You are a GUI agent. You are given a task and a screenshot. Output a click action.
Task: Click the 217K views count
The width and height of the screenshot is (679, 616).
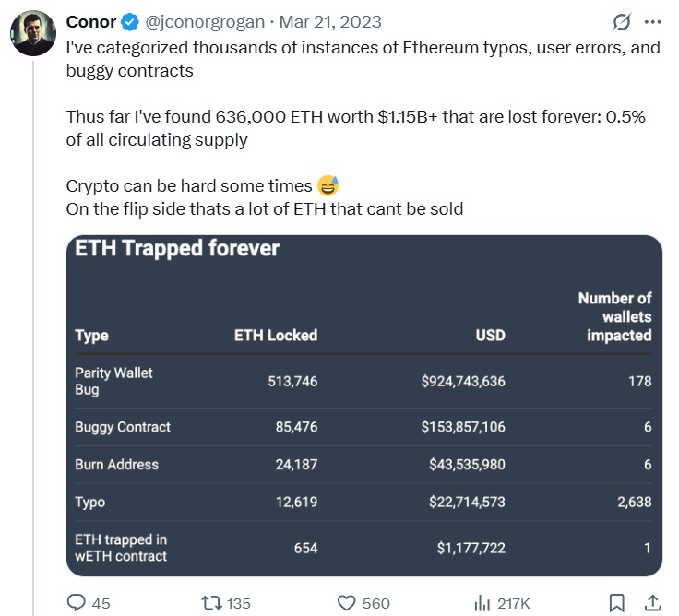(x=514, y=603)
